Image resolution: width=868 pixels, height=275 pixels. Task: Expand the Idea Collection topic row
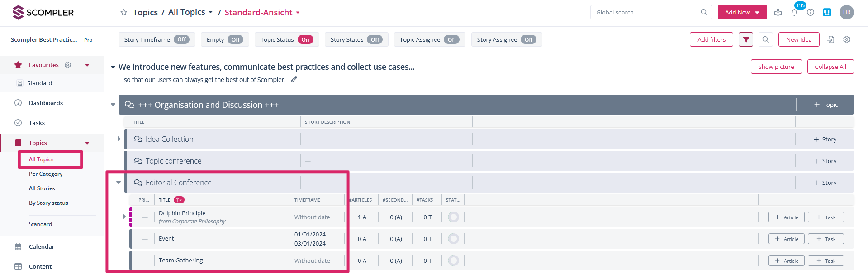(119, 139)
